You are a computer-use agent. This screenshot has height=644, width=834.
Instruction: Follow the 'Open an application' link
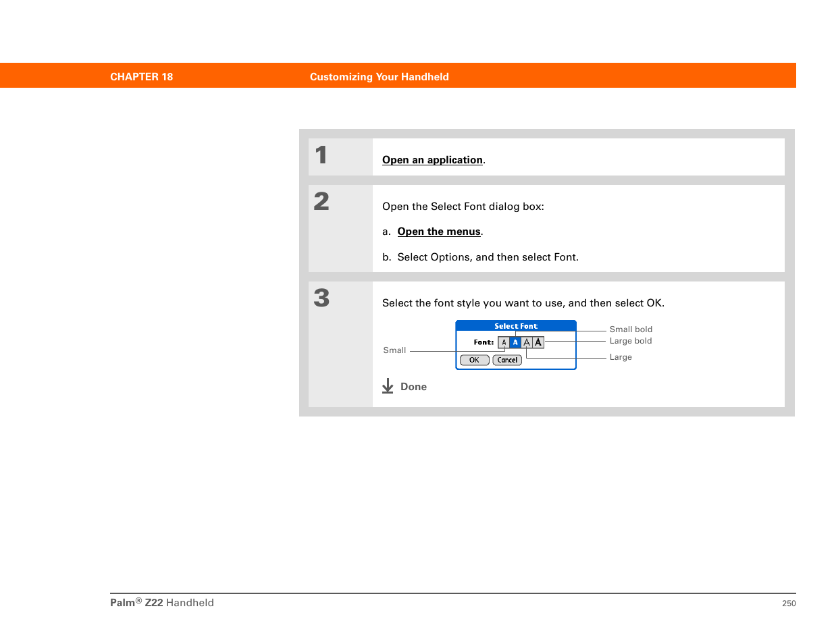point(432,160)
